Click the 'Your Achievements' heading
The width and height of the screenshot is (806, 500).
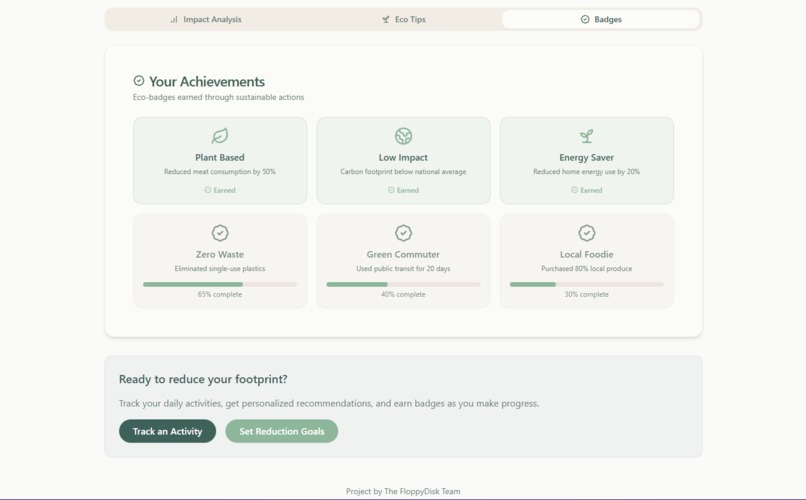207,82
